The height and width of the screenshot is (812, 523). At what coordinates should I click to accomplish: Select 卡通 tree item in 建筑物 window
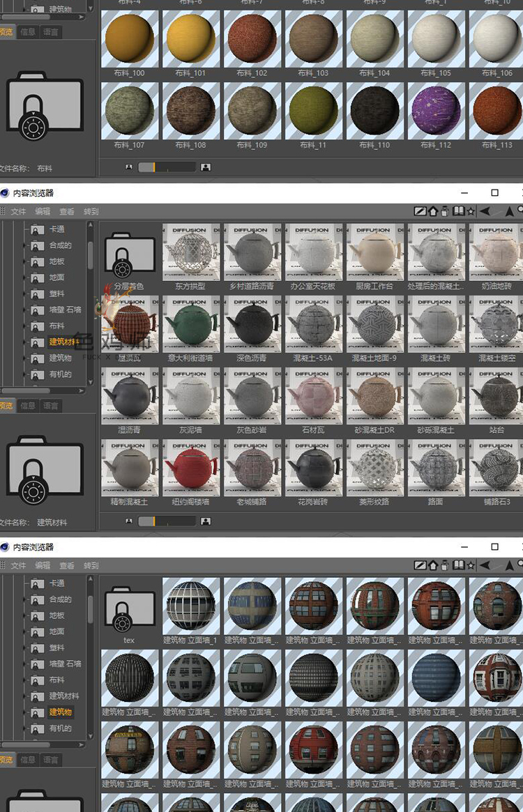(x=57, y=583)
